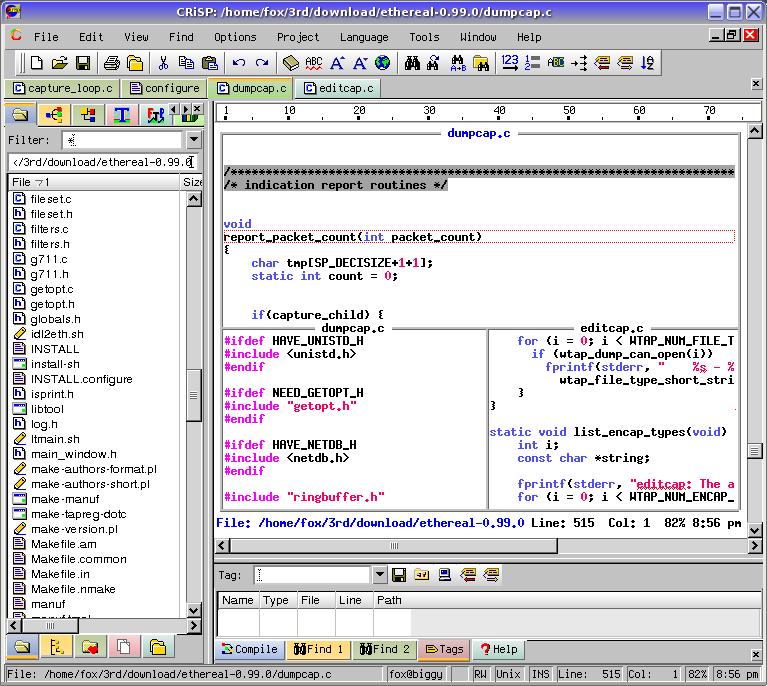Viewport: 767px width, 686px height.
Task: Click the Compile tab button
Action: 249,649
